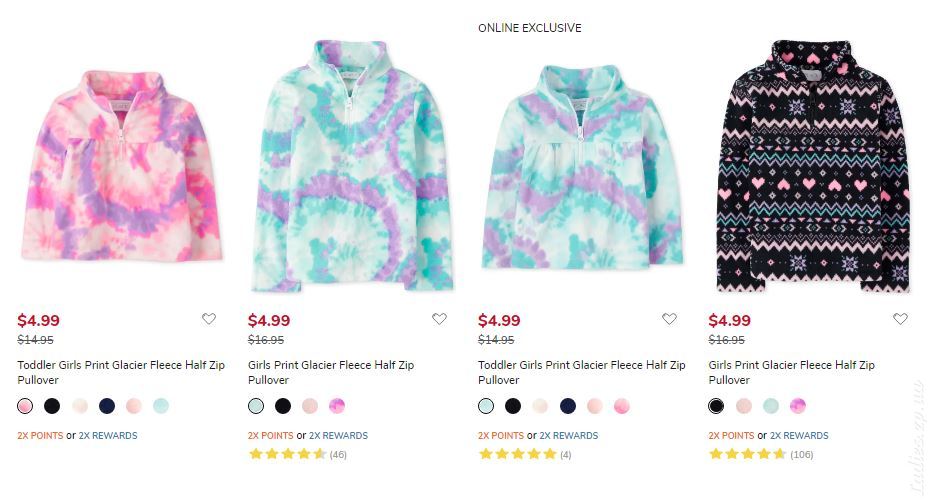Favorite the pink tie-dye toddler pullover
Viewport: 932px width, 504px height.
[209, 319]
